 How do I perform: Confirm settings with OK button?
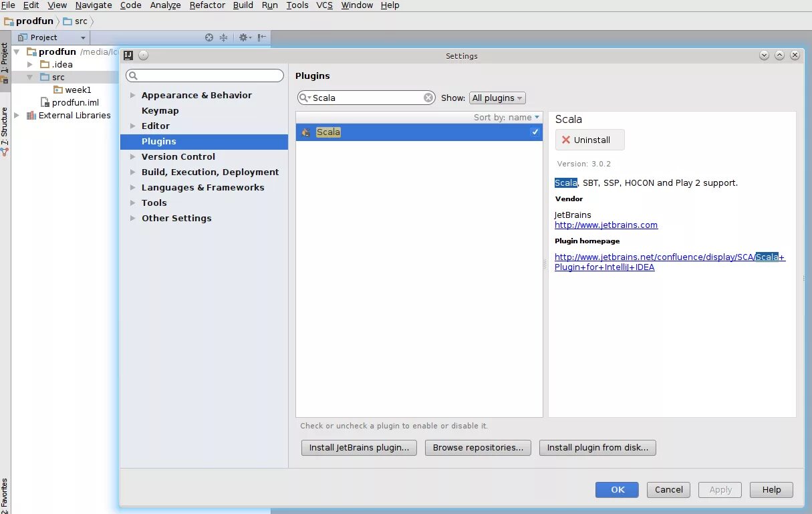point(618,490)
